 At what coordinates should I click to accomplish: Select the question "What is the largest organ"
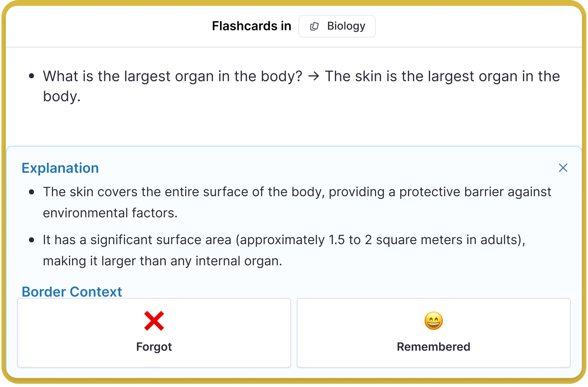(173, 76)
